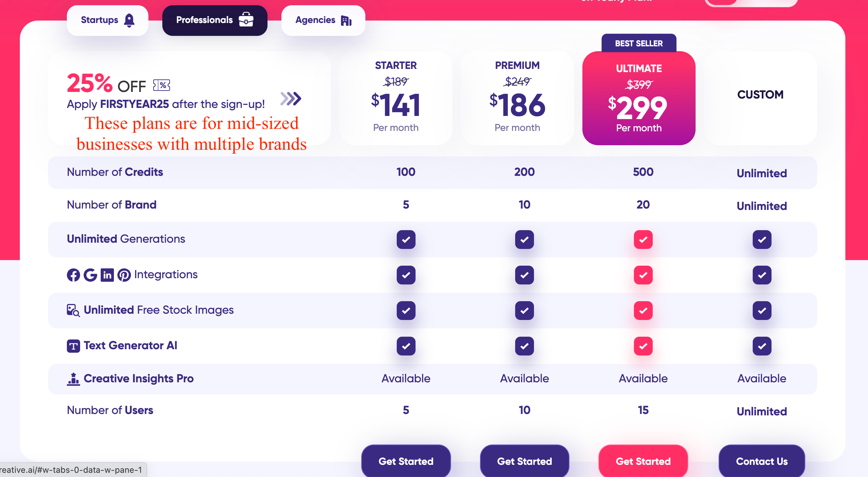The height and width of the screenshot is (477, 868).
Task: Switch to the Agencies tab
Action: coord(323,20)
